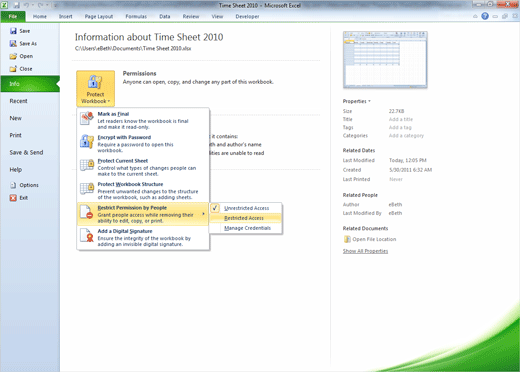520x372 pixels.
Task: Choose Mark as Final menu entry
Action: (143, 120)
